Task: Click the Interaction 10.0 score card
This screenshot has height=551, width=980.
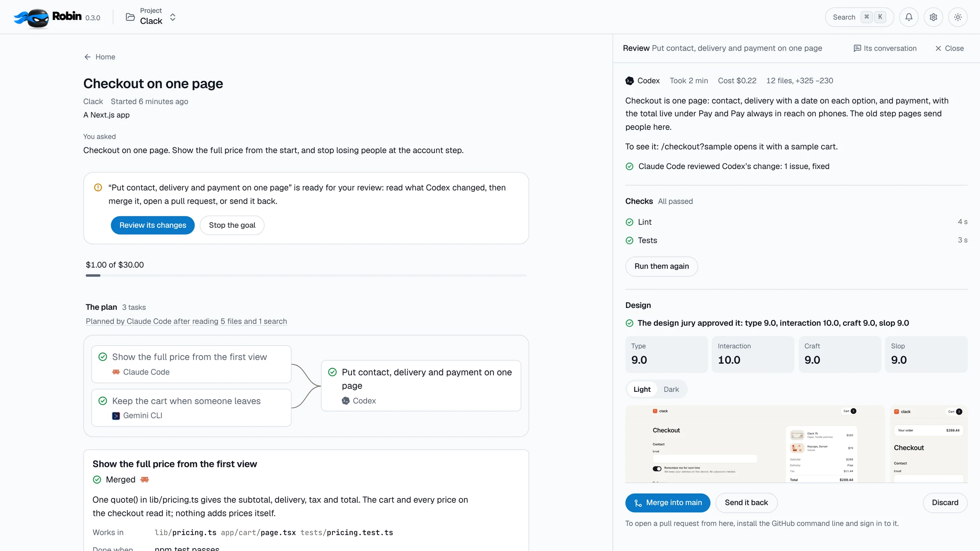Action: [753, 354]
